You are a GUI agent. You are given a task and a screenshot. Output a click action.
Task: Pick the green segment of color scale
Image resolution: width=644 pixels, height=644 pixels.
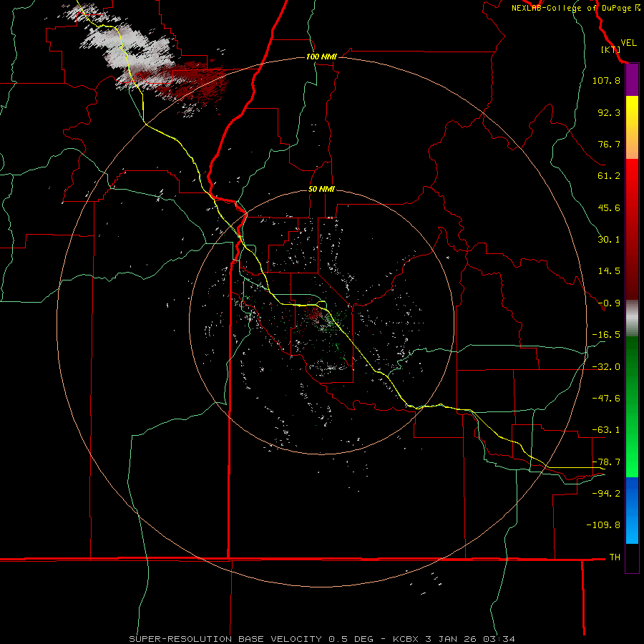[x=632, y=406]
